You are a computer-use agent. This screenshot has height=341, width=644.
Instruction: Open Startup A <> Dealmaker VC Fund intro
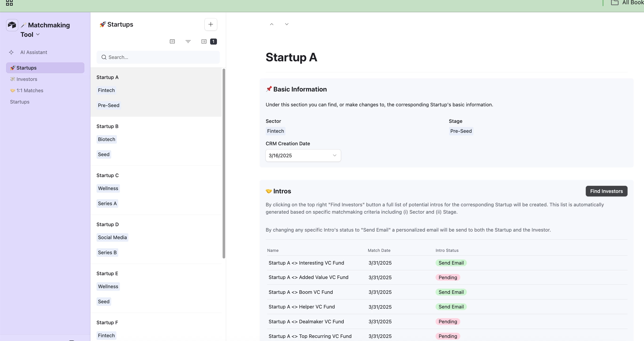pos(306,322)
